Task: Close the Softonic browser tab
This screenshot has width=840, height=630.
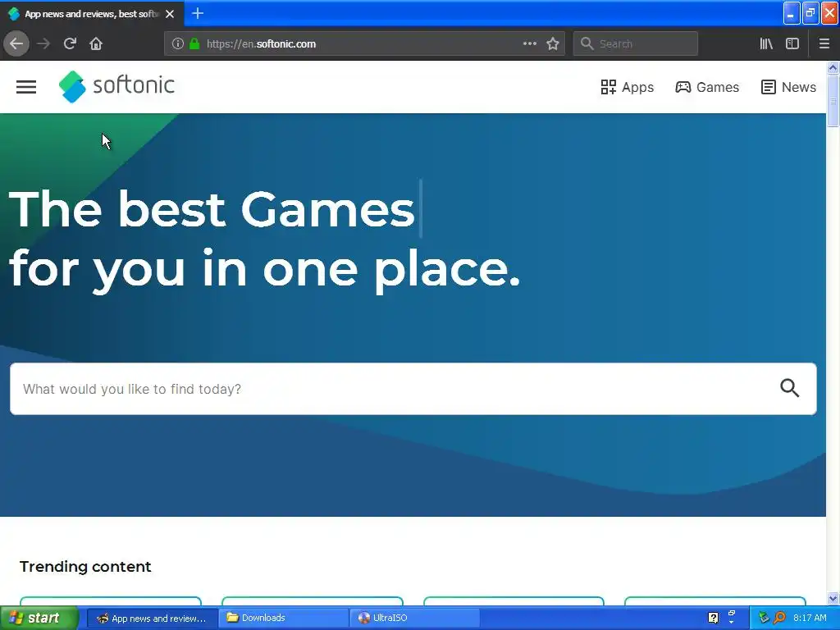Action: pyautogui.click(x=170, y=14)
